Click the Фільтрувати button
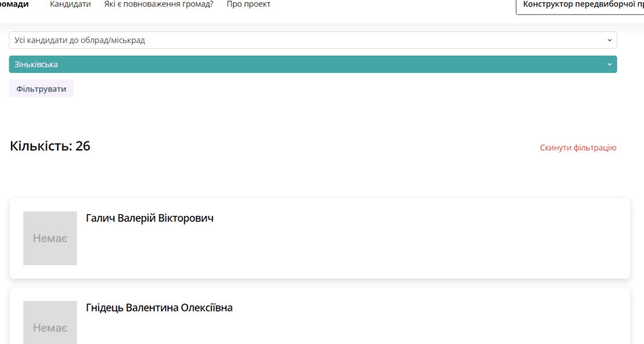 pos(41,89)
